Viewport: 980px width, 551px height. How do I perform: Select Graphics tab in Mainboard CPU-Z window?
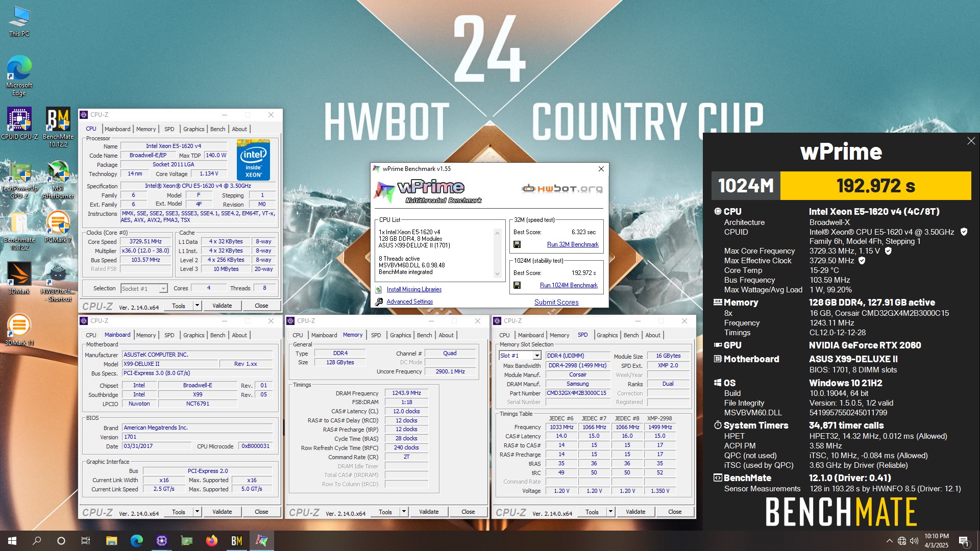[194, 335]
